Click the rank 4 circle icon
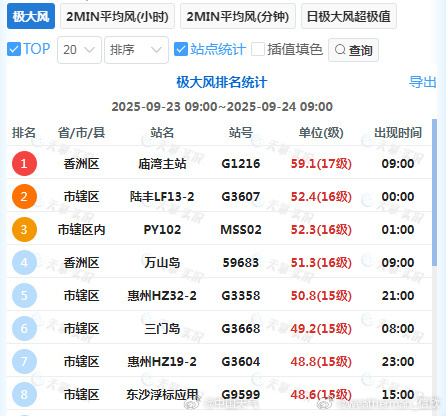This screenshot has height=416, width=446. [24, 262]
